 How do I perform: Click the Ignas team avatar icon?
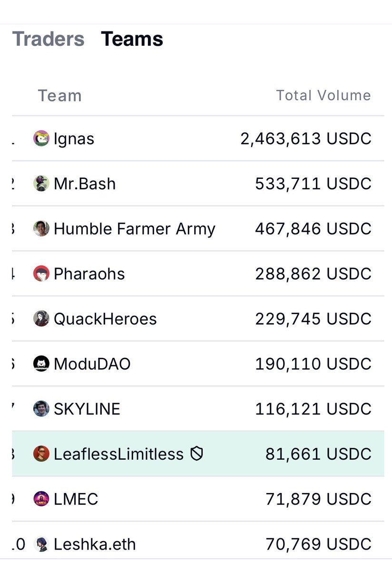pos(41,138)
